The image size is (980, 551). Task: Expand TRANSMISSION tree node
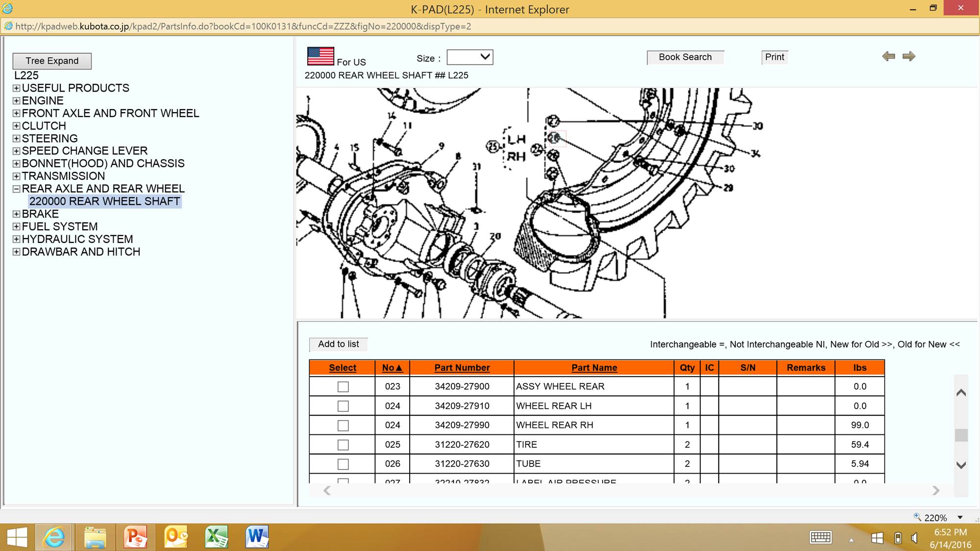tap(16, 176)
